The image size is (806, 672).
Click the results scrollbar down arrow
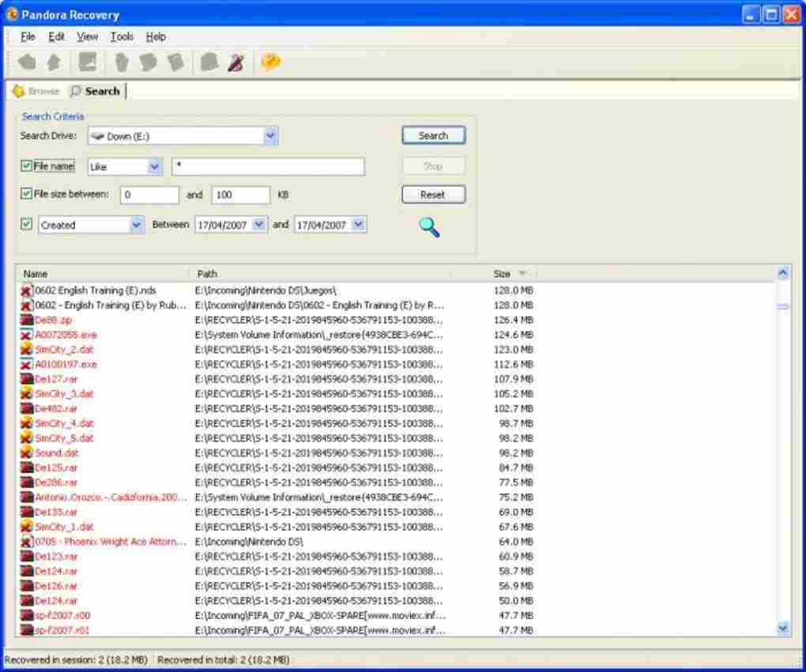(x=783, y=629)
